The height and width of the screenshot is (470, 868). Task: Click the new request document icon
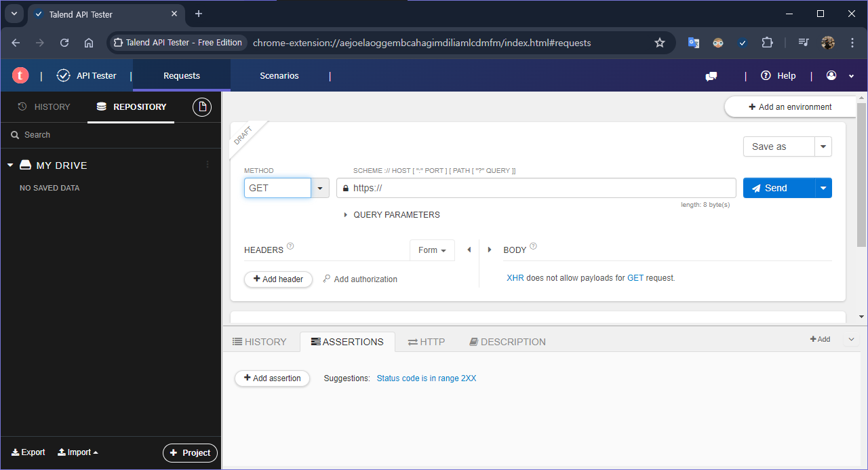click(x=202, y=107)
